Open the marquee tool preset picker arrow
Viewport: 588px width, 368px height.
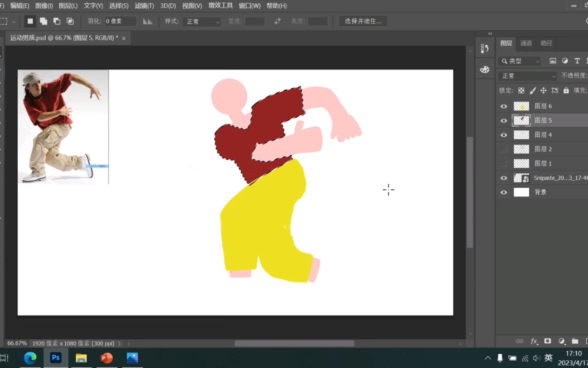[14, 21]
